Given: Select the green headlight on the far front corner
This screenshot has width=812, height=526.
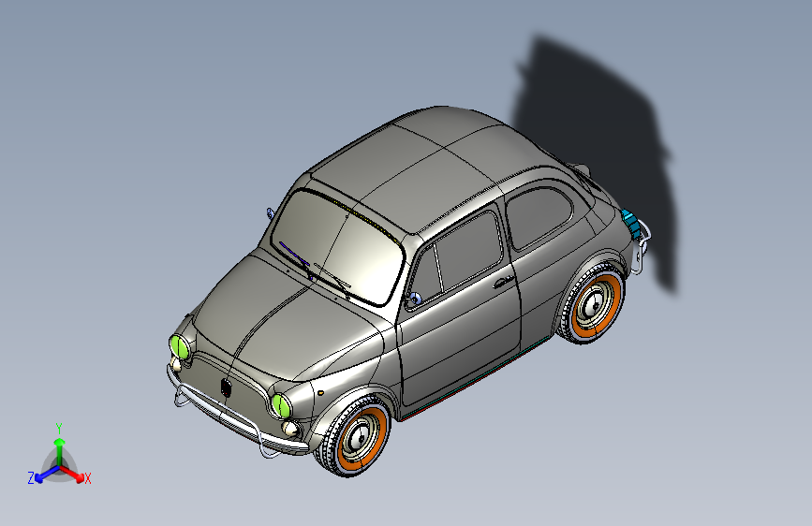Looking at the screenshot, I should click(x=179, y=346).
